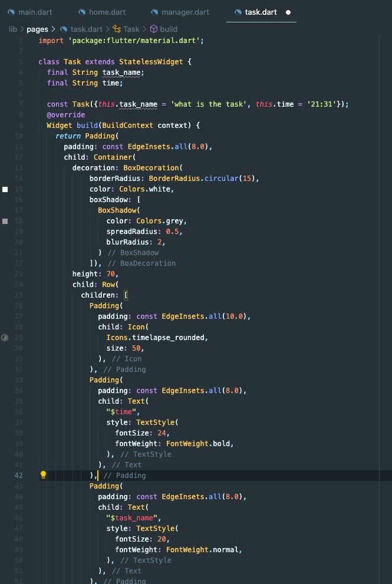
Task: Click 'child: Row(' line
Action: click(95, 285)
